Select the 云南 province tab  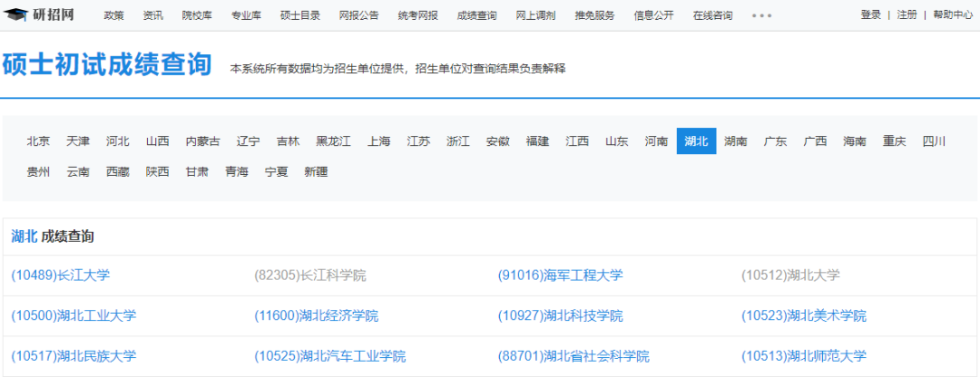[78, 171]
